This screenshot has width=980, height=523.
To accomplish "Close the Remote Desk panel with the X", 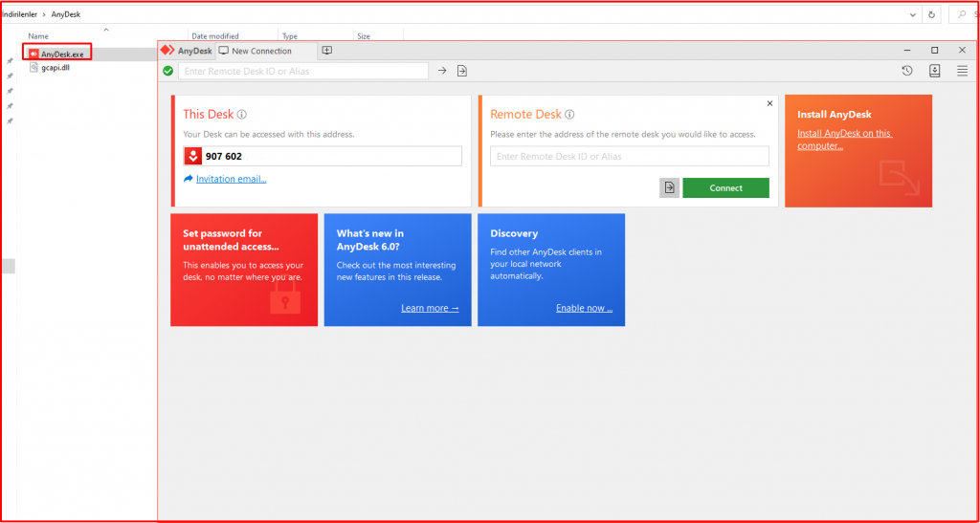I will (769, 103).
